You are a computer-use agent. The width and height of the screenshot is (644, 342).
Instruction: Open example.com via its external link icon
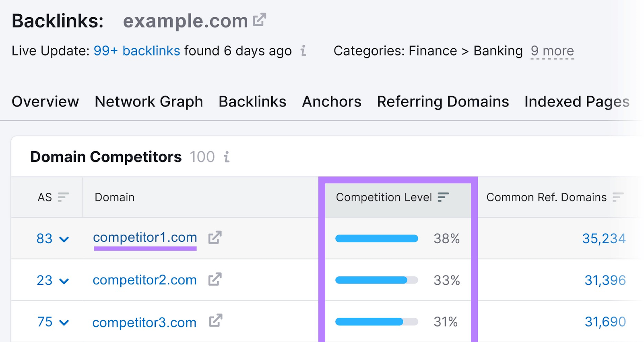260,19
